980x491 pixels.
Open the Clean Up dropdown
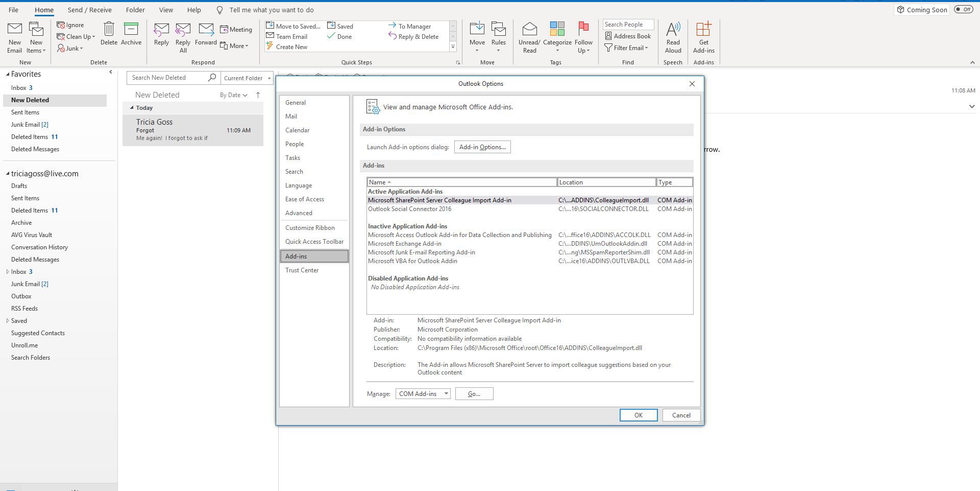point(76,37)
